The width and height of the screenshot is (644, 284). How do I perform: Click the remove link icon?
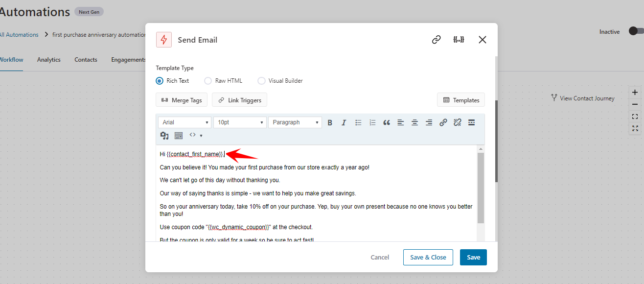457,122
